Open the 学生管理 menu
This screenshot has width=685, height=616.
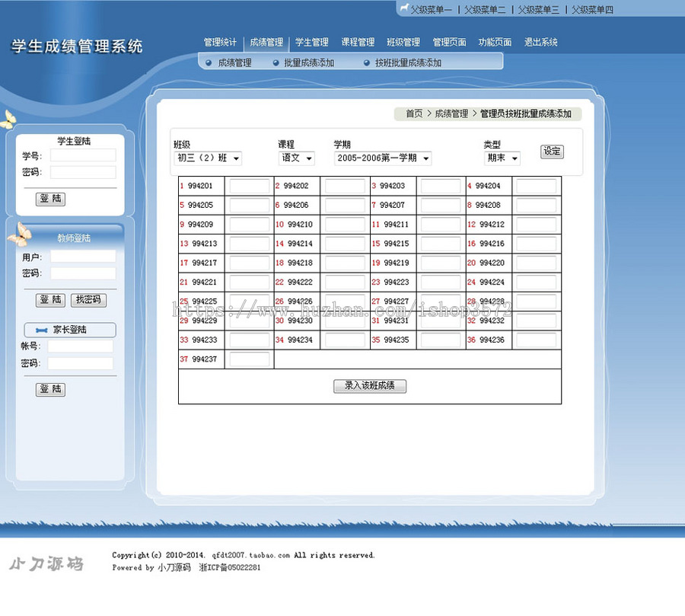pyautogui.click(x=312, y=43)
